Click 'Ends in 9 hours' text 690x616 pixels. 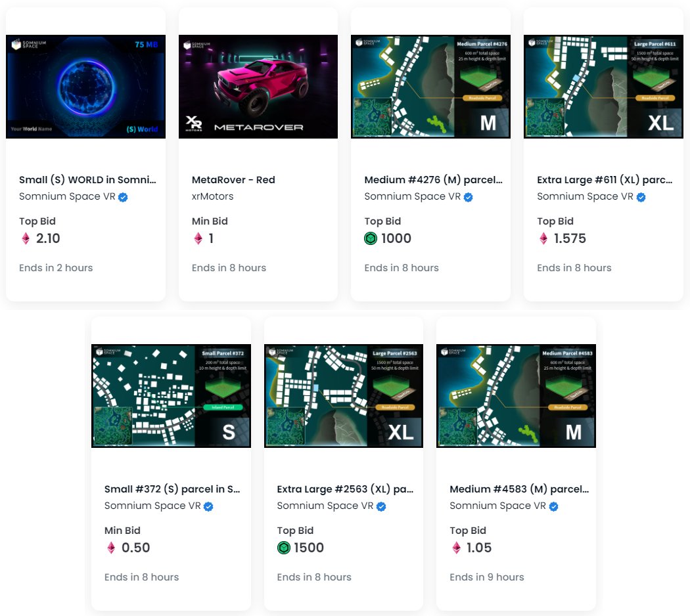(x=487, y=577)
